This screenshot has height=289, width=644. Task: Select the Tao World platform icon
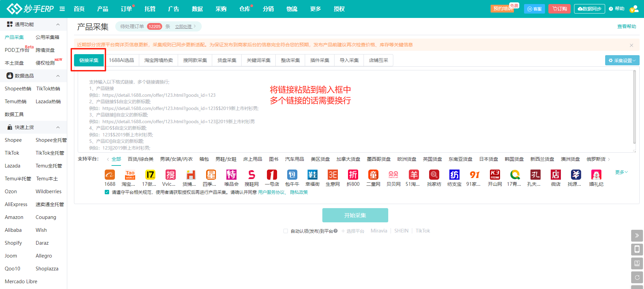tap(130, 175)
